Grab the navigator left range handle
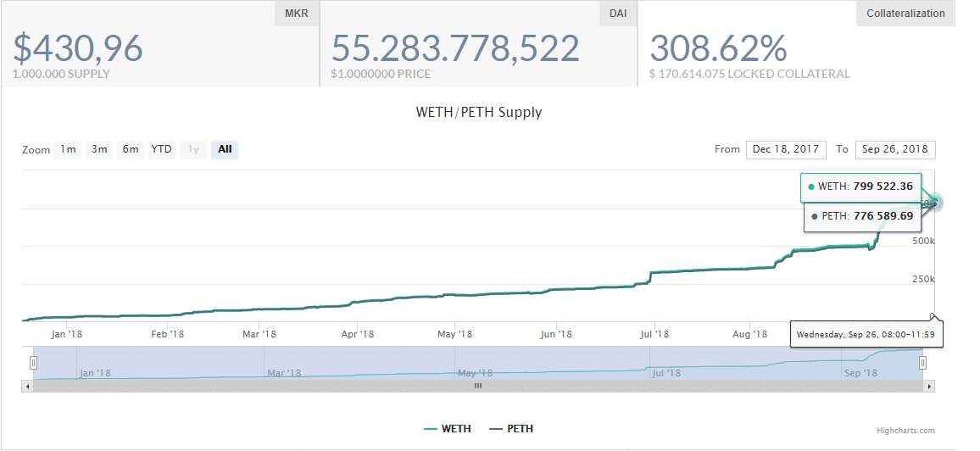This screenshot has height=451, width=980. [34, 362]
